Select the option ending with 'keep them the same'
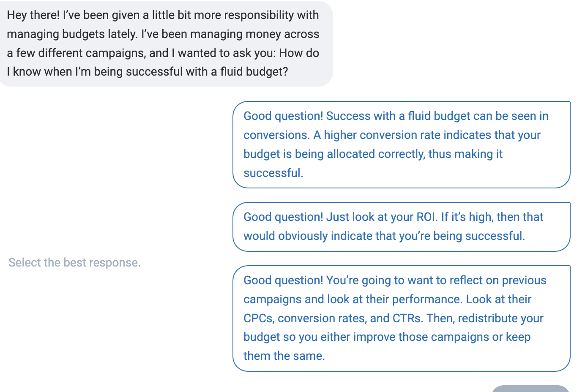Screen dimensions: 585x392 [401, 318]
